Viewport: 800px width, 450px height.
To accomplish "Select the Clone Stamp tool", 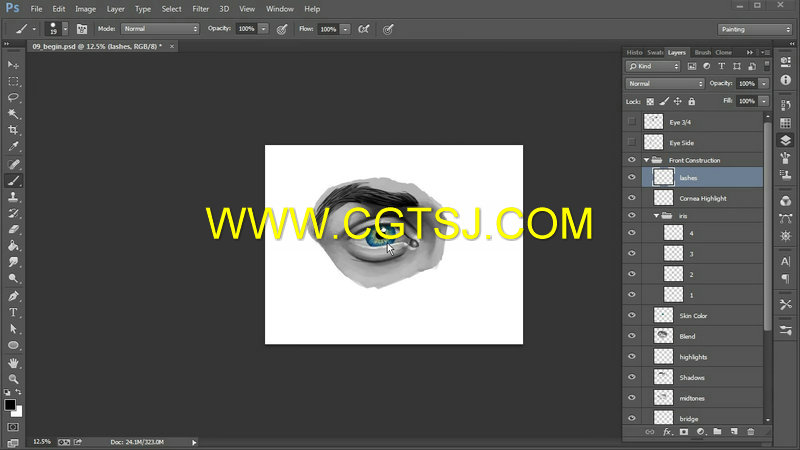I will tap(13, 197).
